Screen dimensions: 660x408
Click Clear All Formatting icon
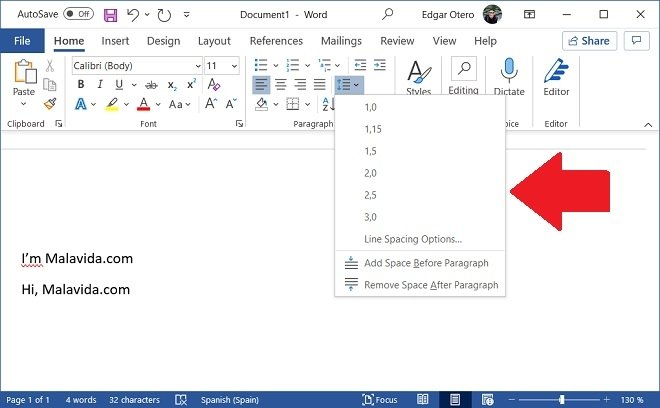[214, 85]
